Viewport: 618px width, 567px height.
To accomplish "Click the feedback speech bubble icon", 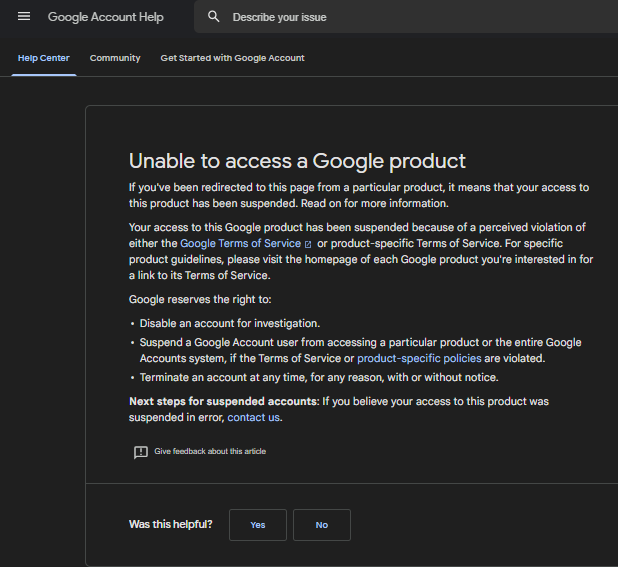I will [141, 452].
